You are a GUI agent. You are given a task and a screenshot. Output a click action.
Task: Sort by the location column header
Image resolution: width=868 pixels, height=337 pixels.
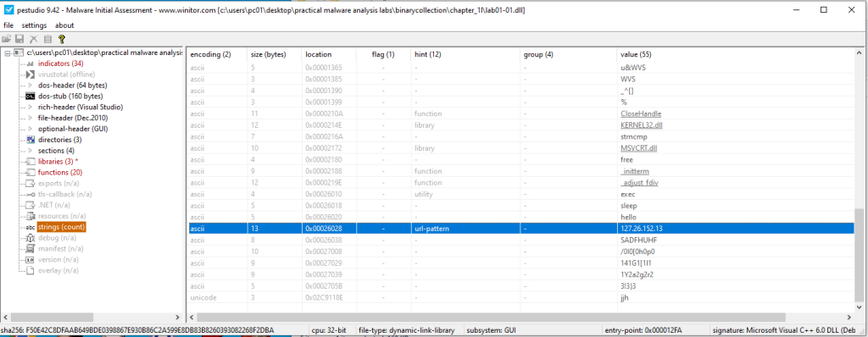point(329,54)
